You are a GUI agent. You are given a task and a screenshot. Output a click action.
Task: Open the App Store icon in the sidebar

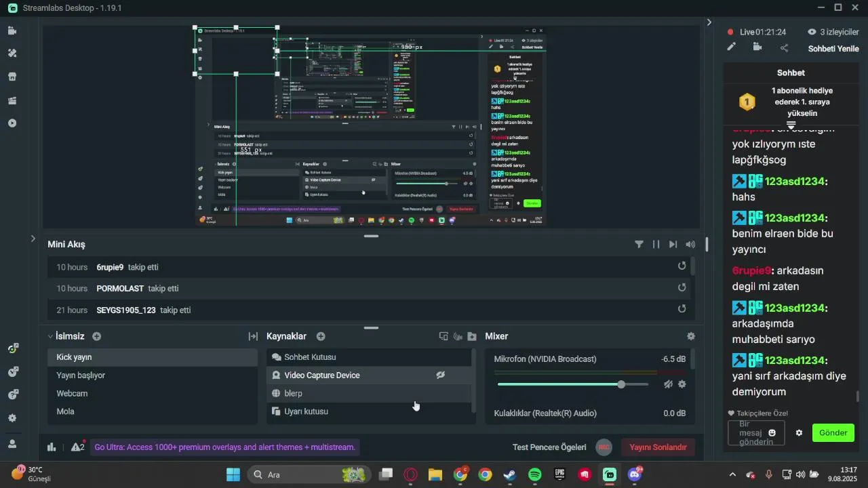pyautogui.click(x=12, y=77)
